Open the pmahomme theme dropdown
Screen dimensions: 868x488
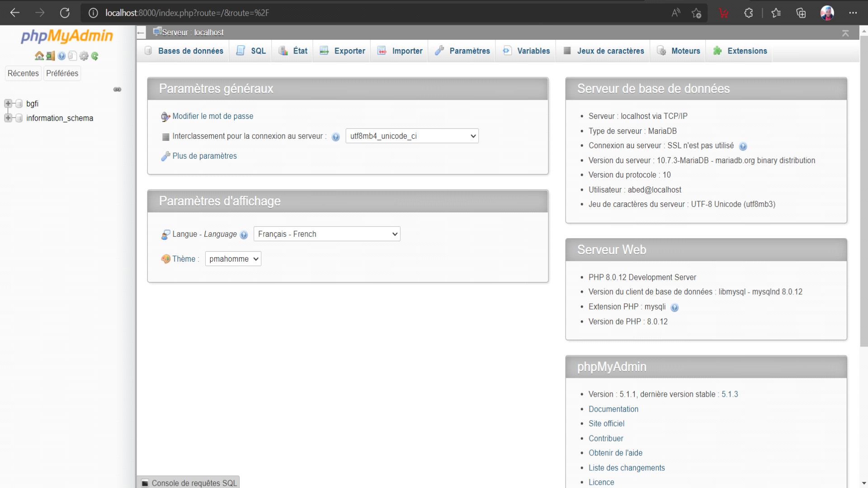coord(233,259)
